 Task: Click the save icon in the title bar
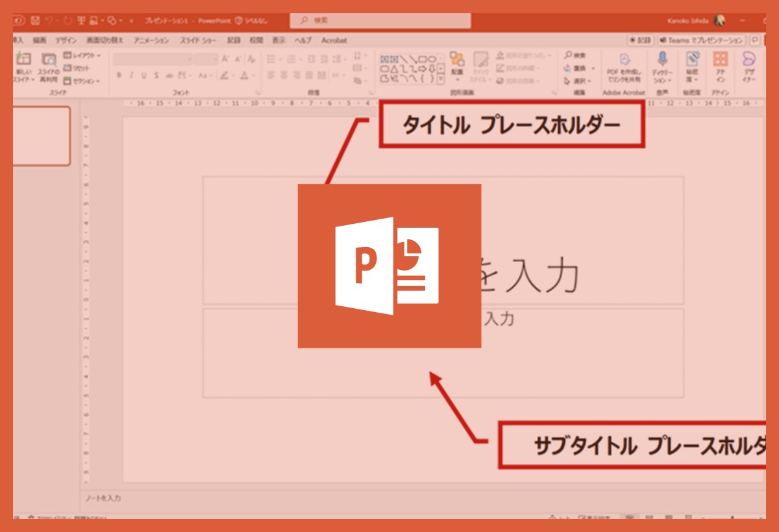click(35, 21)
